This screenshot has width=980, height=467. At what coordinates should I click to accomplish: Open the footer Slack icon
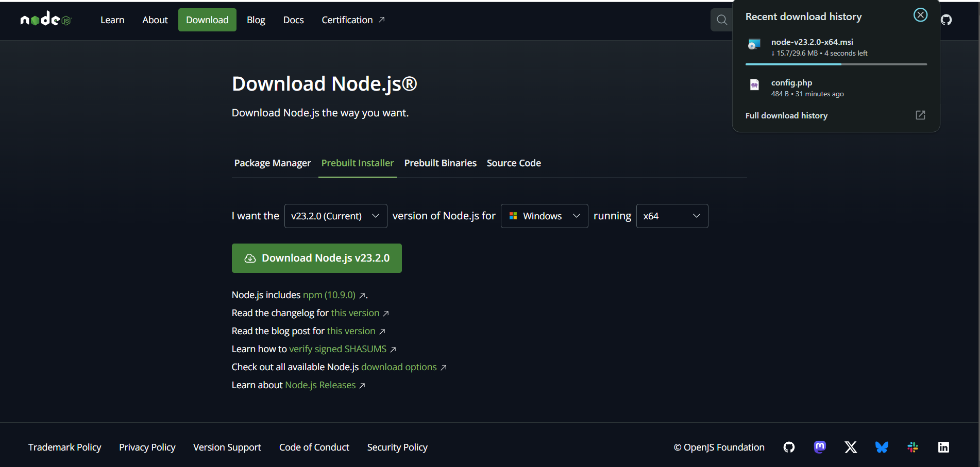click(913, 447)
